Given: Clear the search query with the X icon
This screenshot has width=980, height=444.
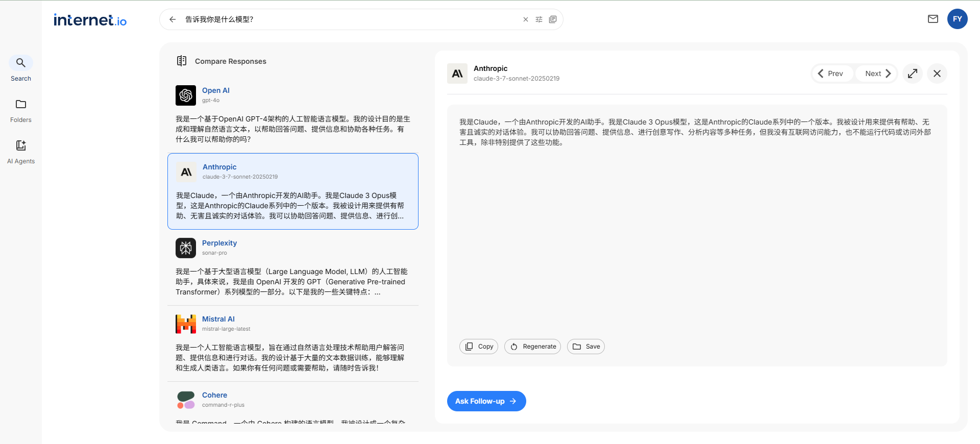Looking at the screenshot, I should pyautogui.click(x=526, y=19).
